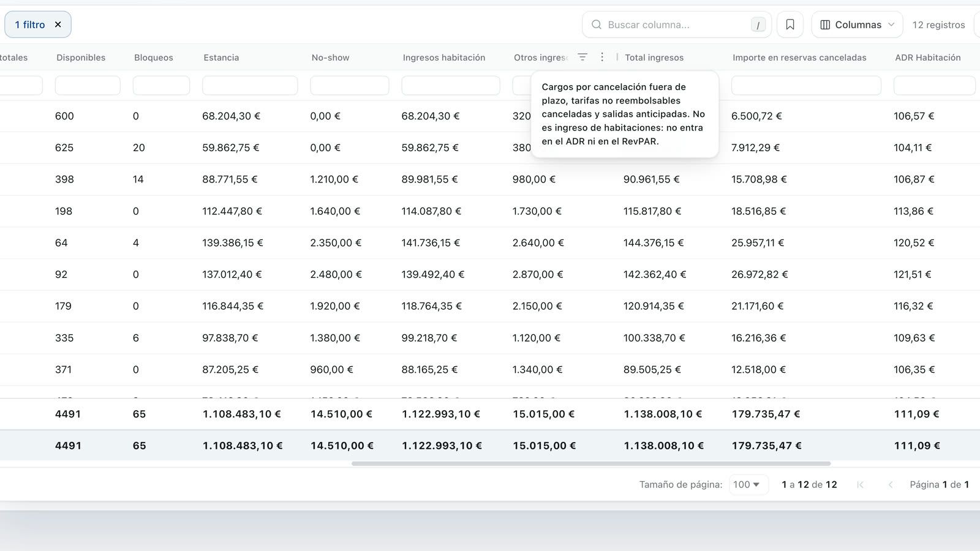The width and height of the screenshot is (980, 551).
Task: Sort by ADR Habitación column header
Action: tap(927, 58)
